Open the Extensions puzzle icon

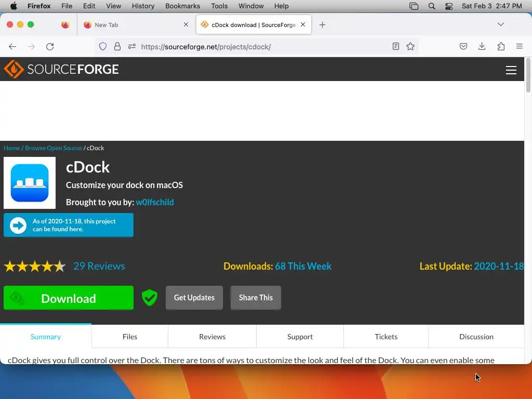tap(501, 46)
